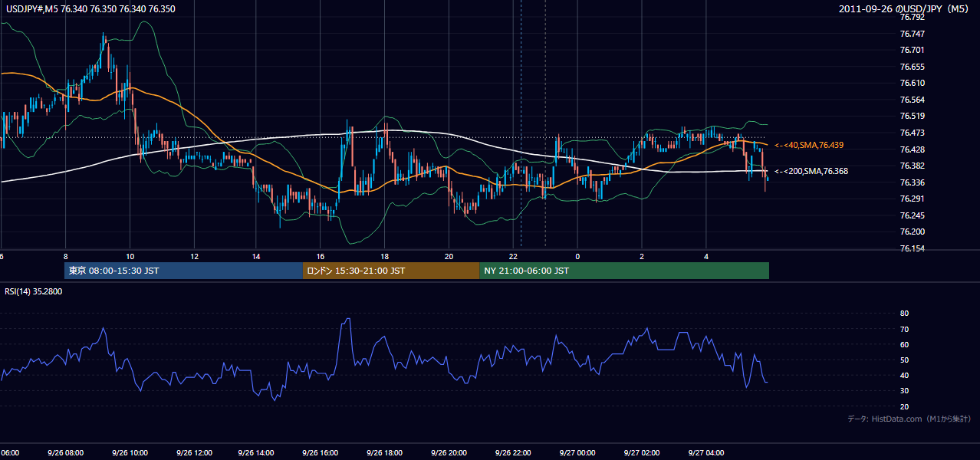Click hour marker 18 below the price chart
The width and height of the screenshot is (980, 460).
pyautogui.click(x=385, y=257)
